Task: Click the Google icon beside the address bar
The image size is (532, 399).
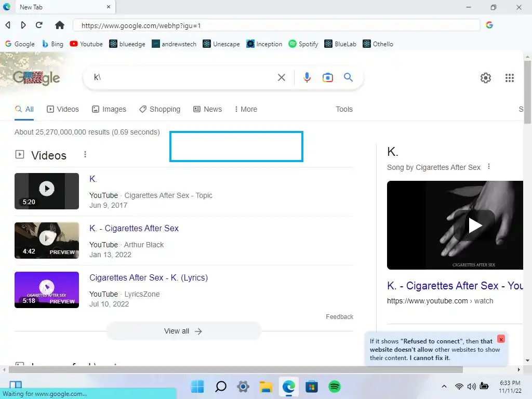Action: tap(489, 25)
